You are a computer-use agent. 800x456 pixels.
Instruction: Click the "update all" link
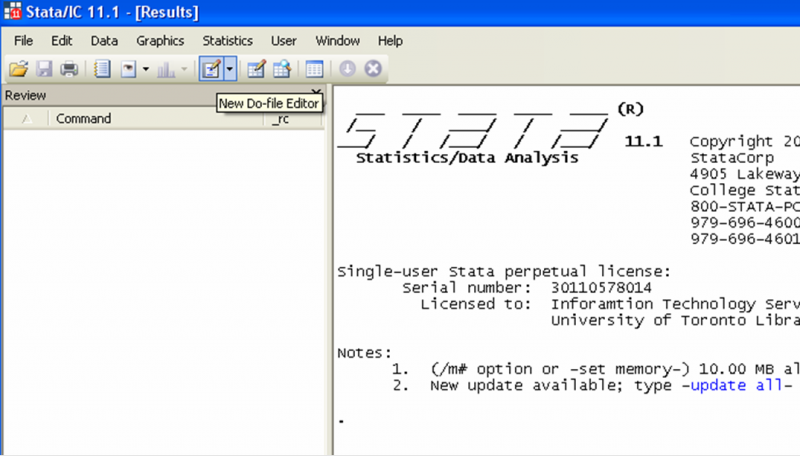731,386
